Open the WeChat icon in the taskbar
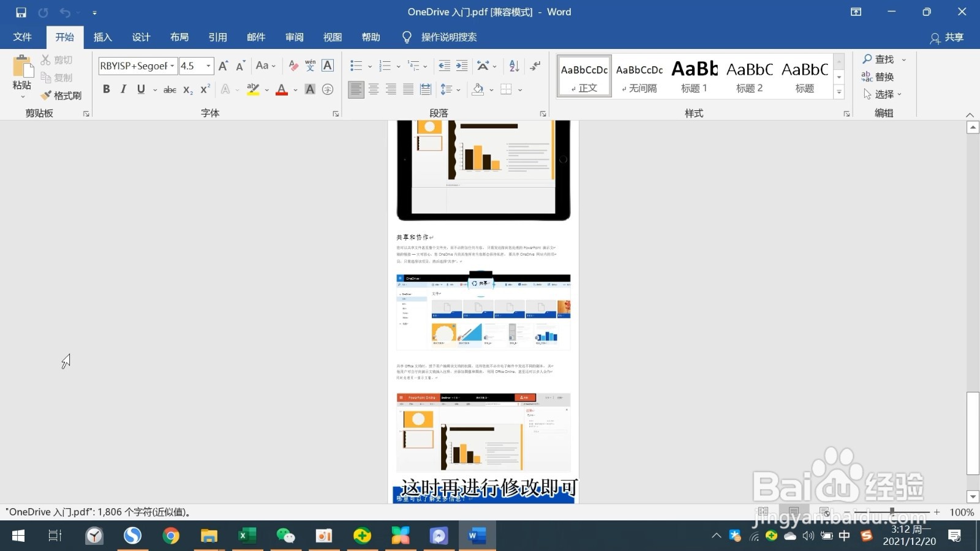The image size is (980, 551). (285, 536)
